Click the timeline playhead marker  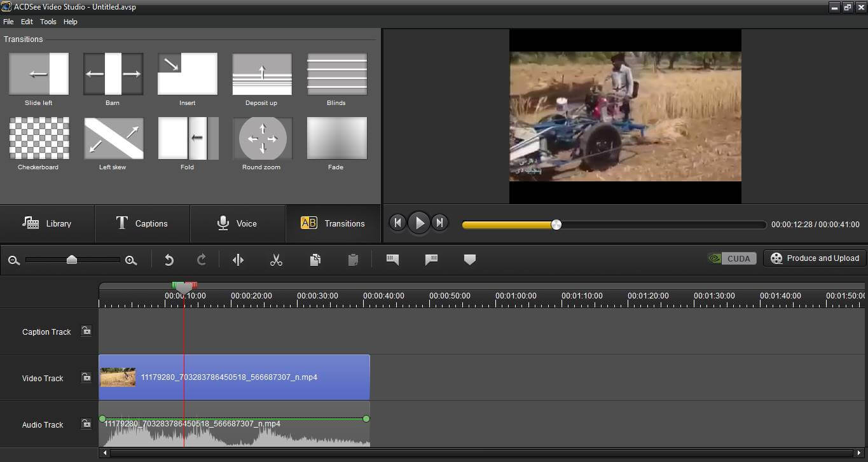tap(184, 288)
